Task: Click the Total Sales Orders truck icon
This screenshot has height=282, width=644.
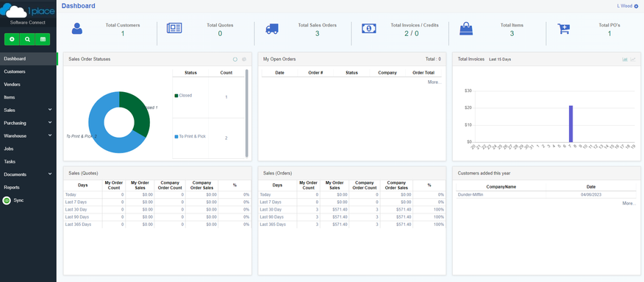Action: pyautogui.click(x=272, y=29)
